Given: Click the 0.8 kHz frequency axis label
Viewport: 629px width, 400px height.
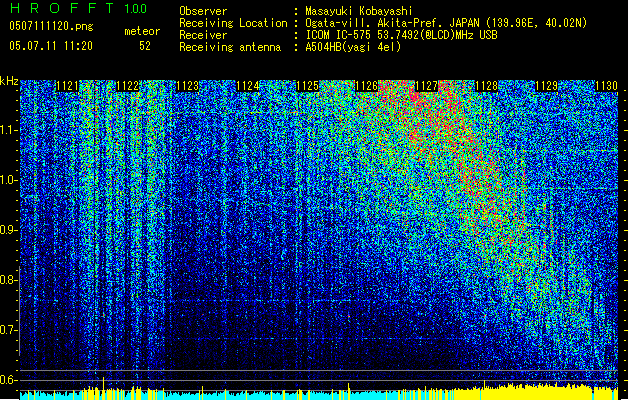Looking at the screenshot, I should 7,280.
